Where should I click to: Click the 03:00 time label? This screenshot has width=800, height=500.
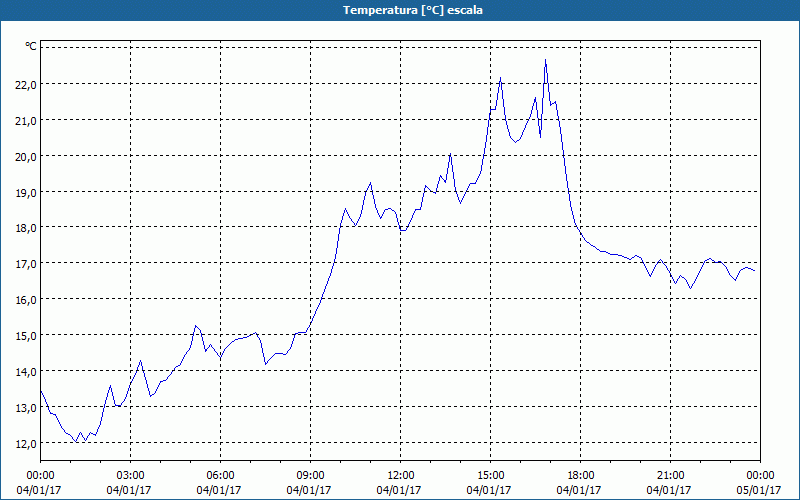pos(130,475)
